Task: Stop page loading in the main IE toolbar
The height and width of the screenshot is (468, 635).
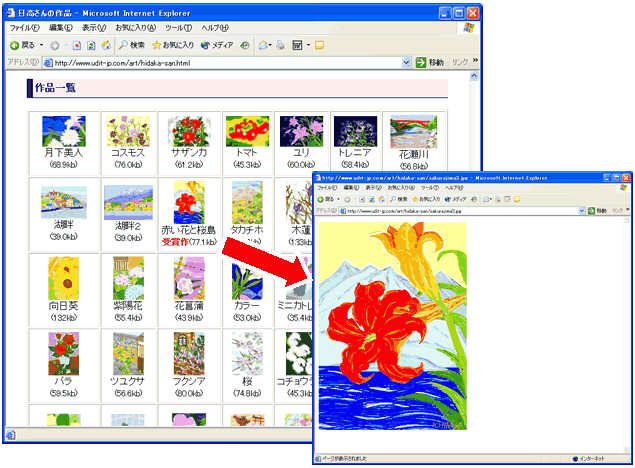Action: pos(77,46)
